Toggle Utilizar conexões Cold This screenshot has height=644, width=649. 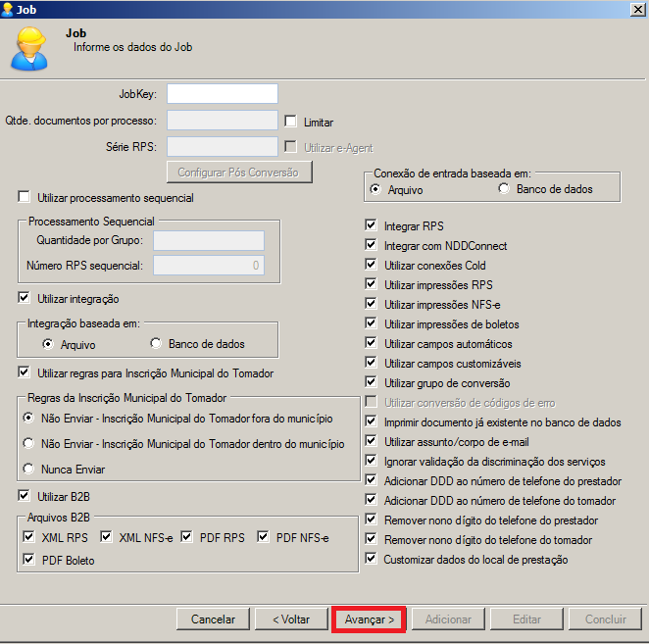[x=371, y=264]
